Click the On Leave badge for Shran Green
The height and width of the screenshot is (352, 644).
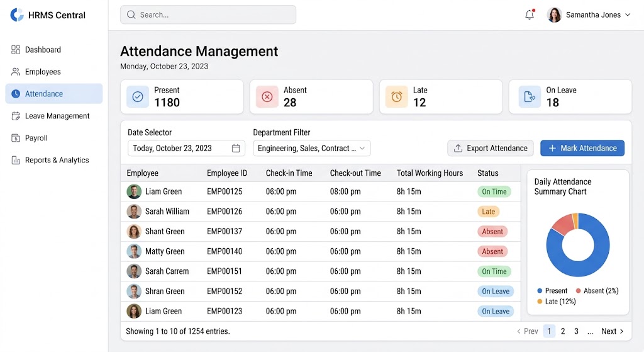496,292
